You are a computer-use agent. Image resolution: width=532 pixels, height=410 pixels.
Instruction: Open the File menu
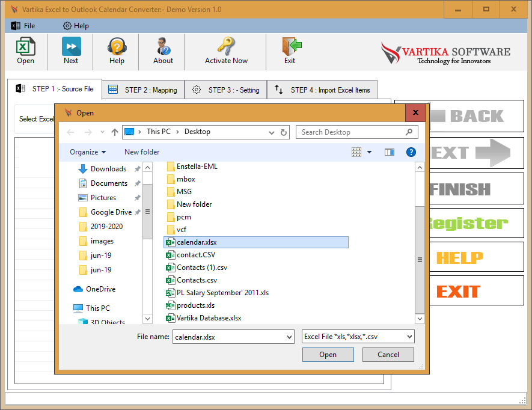pyautogui.click(x=23, y=26)
